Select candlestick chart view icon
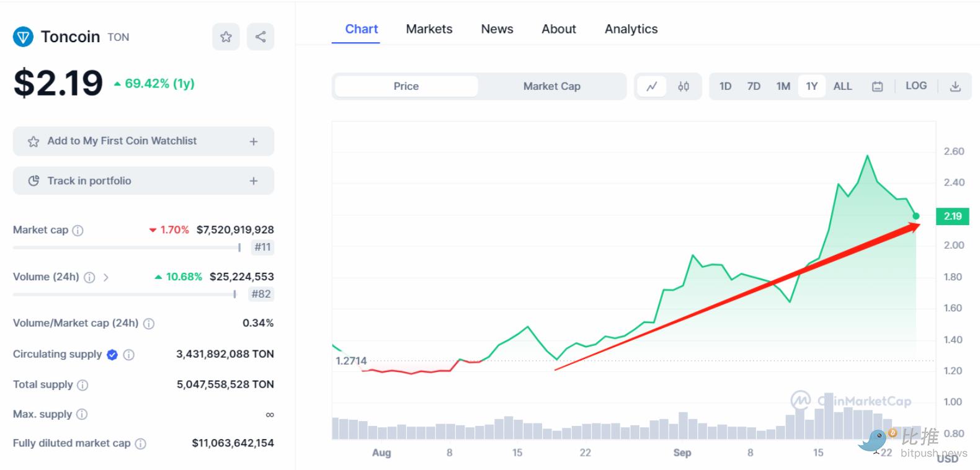The width and height of the screenshot is (980, 470). coord(684,87)
